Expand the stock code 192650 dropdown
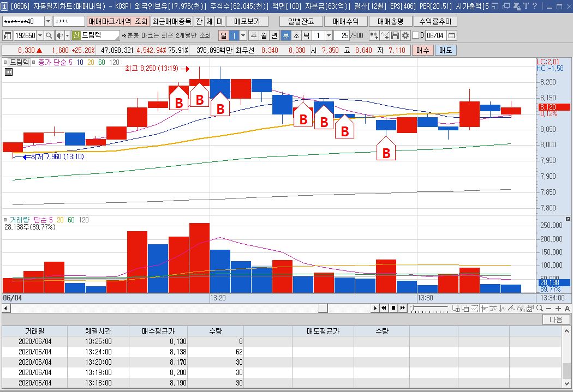 [x=40, y=35]
